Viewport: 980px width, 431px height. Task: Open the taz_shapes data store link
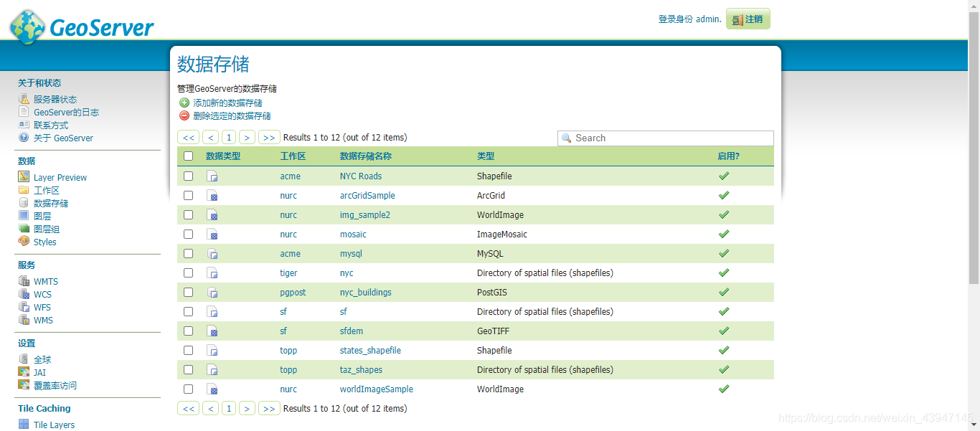click(x=361, y=370)
